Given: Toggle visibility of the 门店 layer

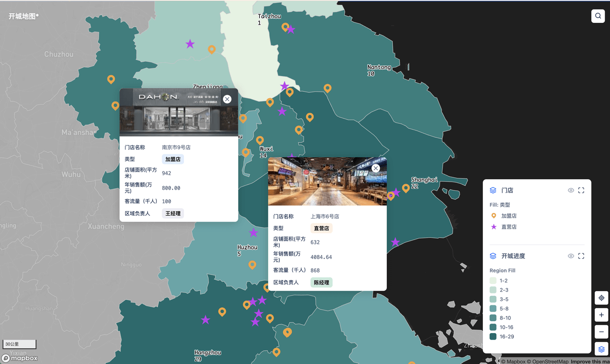Looking at the screenshot, I should tap(570, 190).
